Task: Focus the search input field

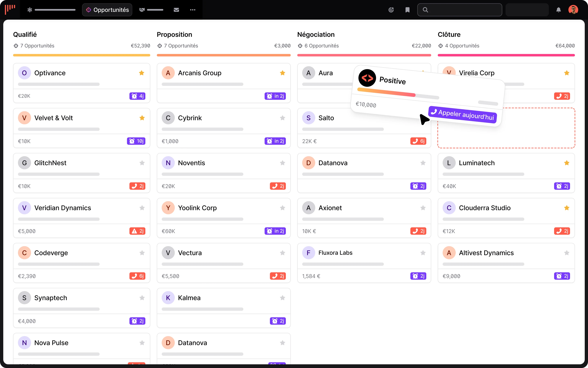Action: 460,10
